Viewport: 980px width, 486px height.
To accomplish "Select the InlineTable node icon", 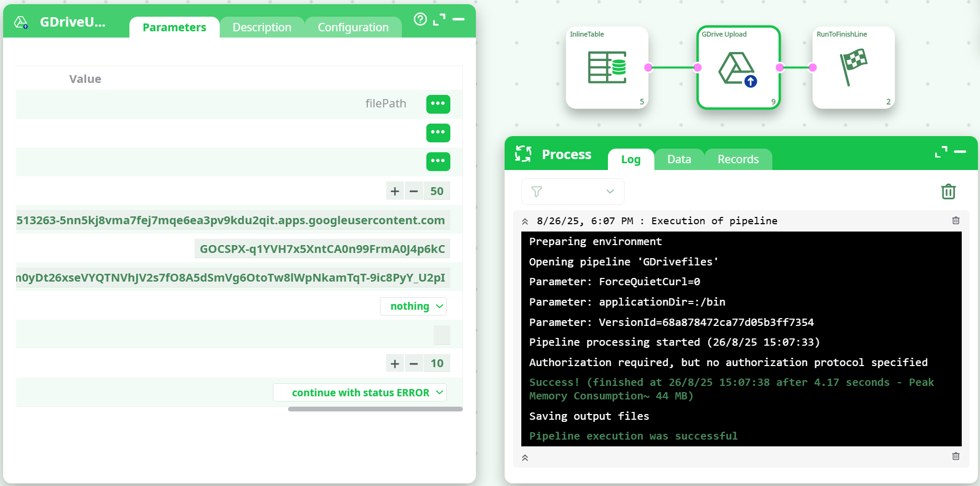I will [607, 67].
